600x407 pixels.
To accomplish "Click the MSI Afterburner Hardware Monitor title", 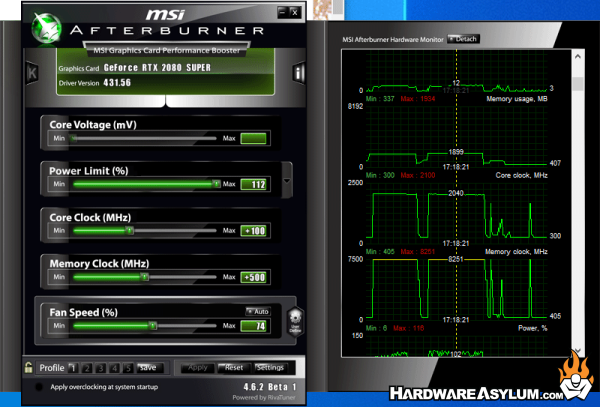I will coord(393,39).
